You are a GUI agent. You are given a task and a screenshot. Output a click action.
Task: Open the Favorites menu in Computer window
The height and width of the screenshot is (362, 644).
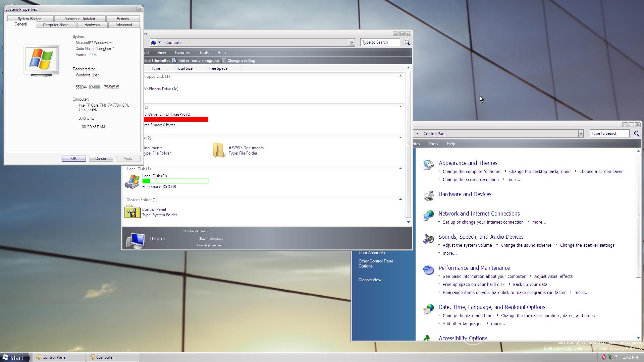coord(182,53)
